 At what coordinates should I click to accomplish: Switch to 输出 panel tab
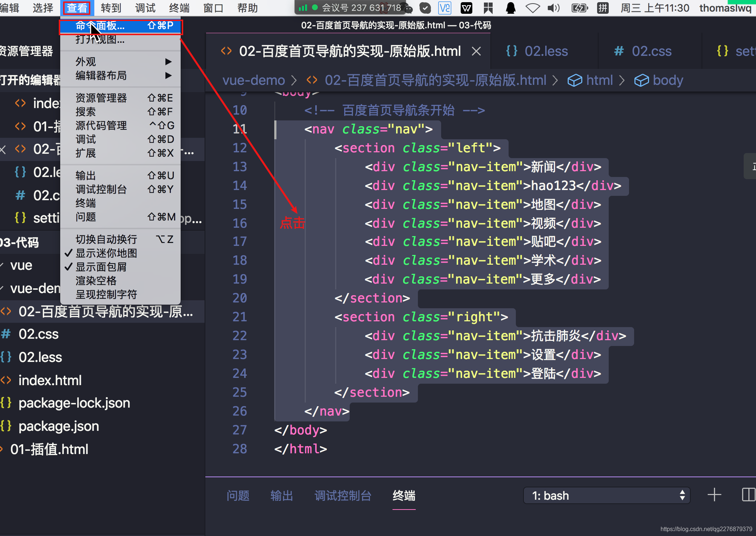coord(282,496)
